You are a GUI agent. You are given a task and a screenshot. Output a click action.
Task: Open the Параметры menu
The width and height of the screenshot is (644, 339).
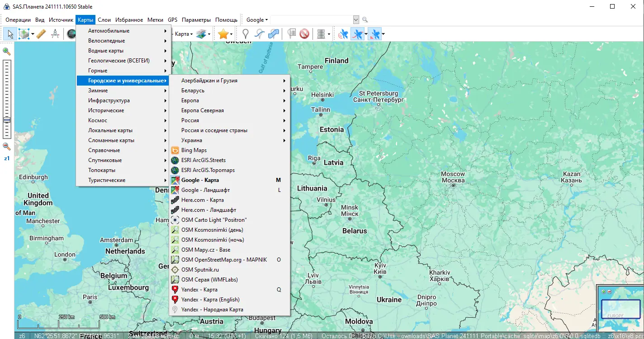point(196,20)
